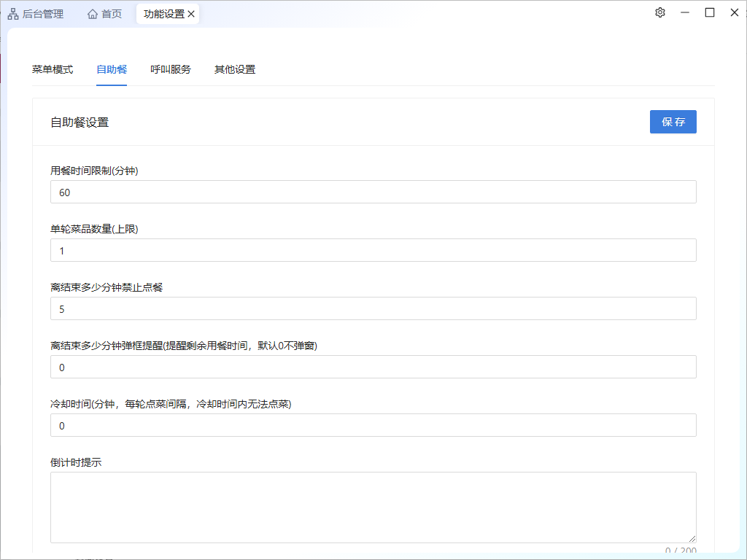Click inside the 倒计时提示 text area

373,507
